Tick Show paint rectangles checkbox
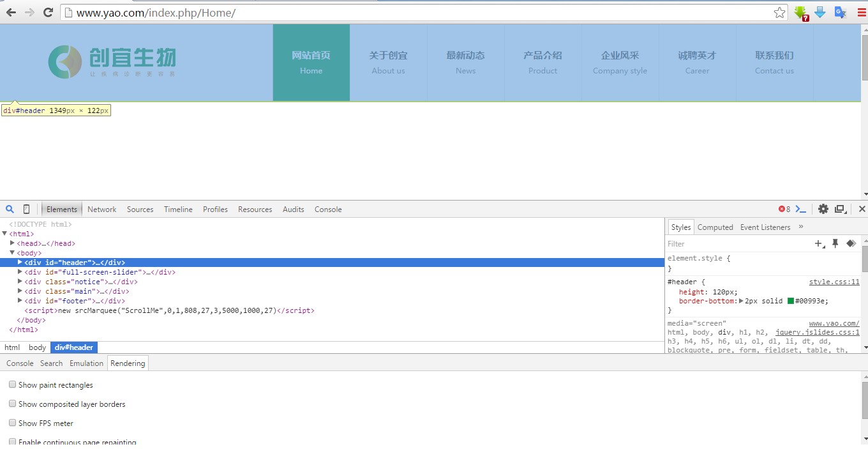This screenshot has width=868, height=449. pos(12,384)
